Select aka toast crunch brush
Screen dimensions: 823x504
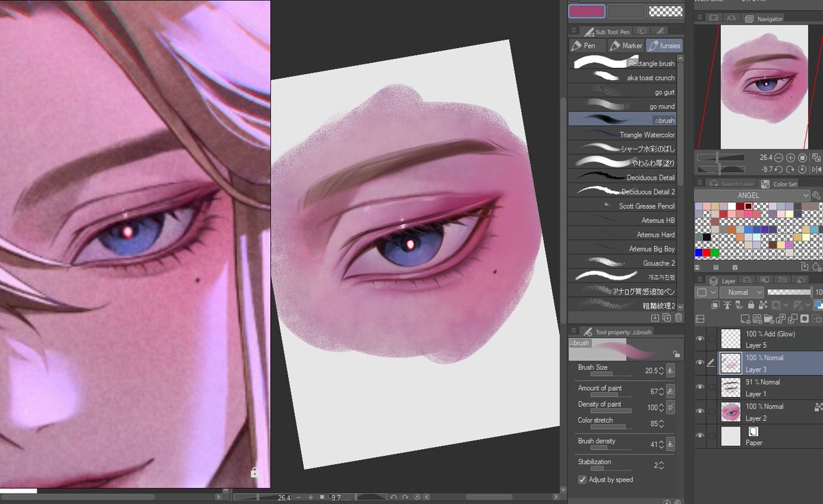623,77
